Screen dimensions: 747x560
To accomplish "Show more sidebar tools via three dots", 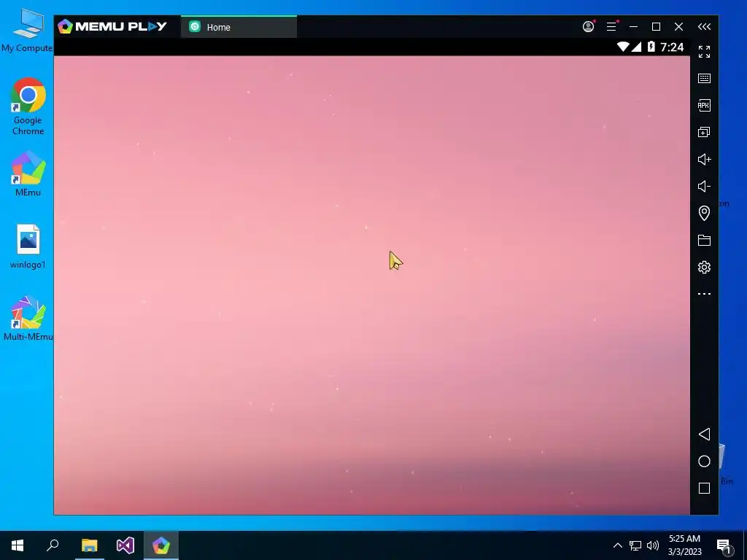I will pyautogui.click(x=704, y=294).
